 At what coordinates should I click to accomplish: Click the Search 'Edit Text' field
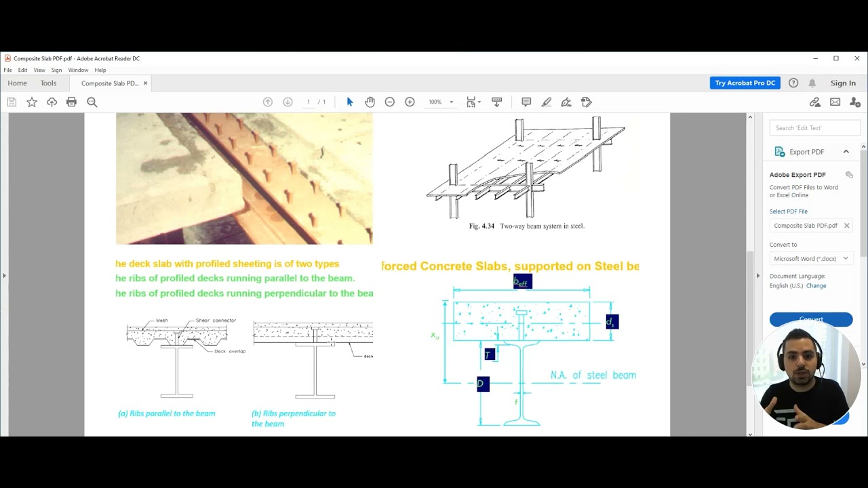point(815,127)
